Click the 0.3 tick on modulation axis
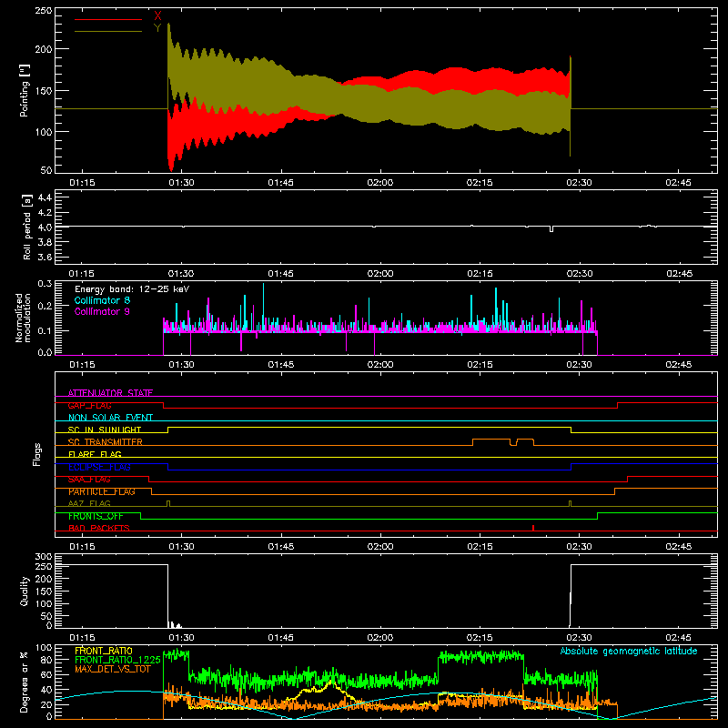 tap(45, 283)
